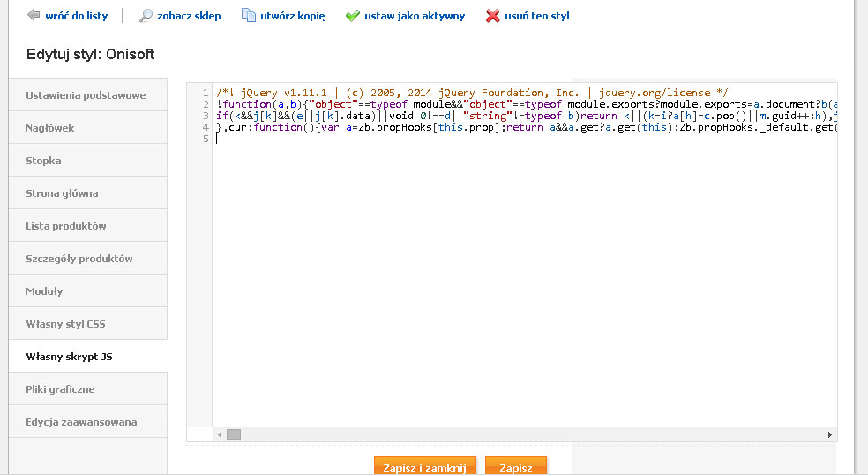The height and width of the screenshot is (475, 868).
Task: Click the jQuery license comment on line 1
Action: (472, 93)
